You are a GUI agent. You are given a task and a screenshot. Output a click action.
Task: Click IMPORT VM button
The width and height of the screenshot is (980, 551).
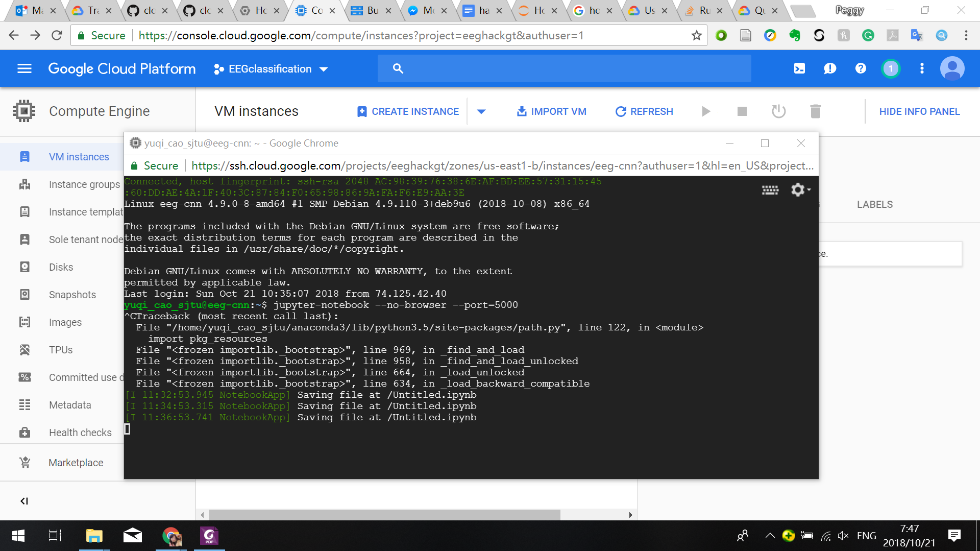(551, 111)
